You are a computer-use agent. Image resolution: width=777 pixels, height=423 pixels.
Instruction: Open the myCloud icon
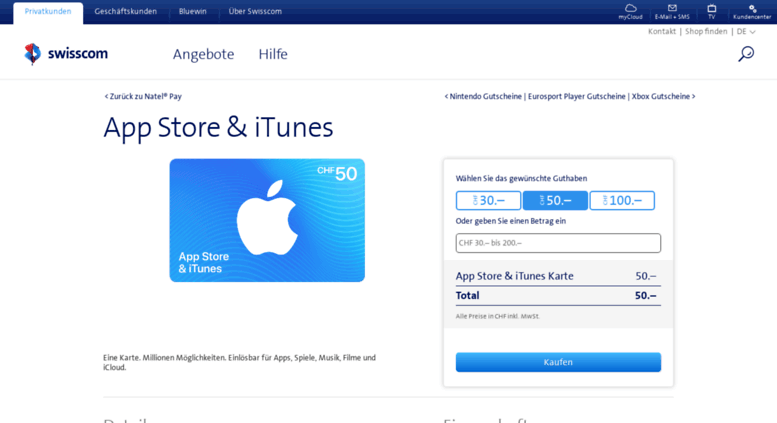point(630,11)
